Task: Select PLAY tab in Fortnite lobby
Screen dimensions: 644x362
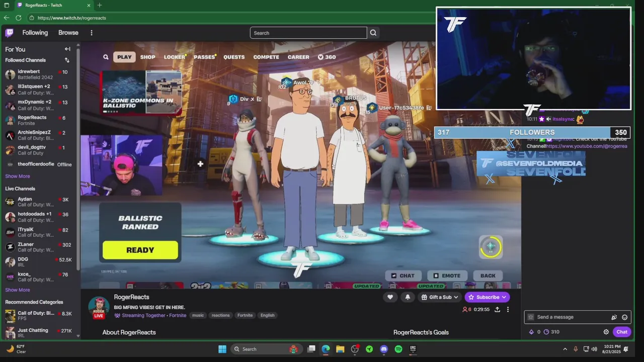Action: (x=124, y=57)
